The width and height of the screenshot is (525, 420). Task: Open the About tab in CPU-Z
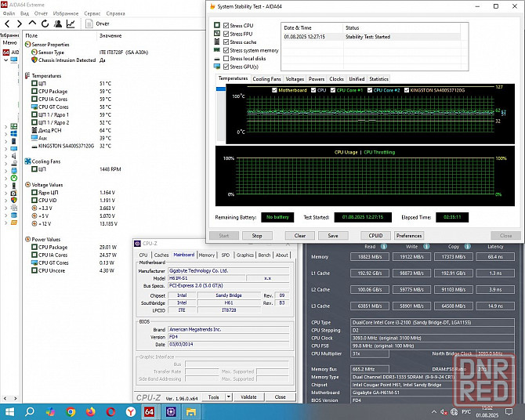281,255
